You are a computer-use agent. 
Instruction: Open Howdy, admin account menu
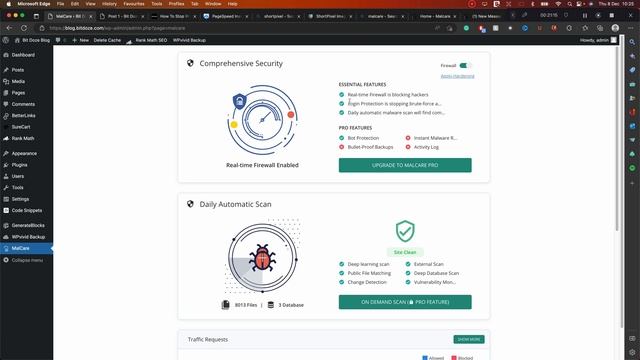click(598, 40)
